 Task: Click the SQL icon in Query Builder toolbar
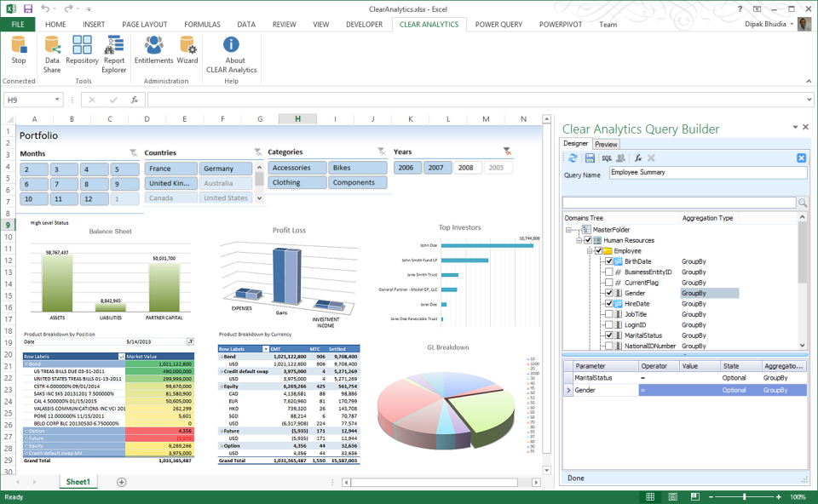606,158
